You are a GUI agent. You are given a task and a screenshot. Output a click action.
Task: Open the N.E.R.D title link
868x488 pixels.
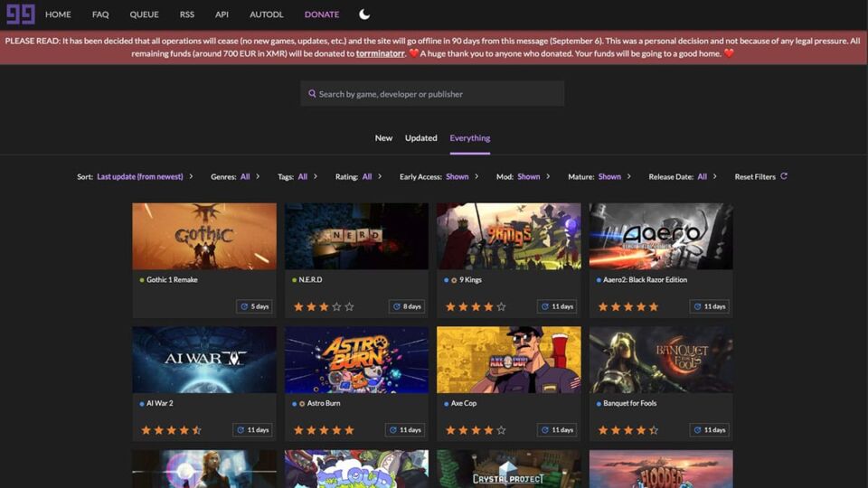pos(310,280)
